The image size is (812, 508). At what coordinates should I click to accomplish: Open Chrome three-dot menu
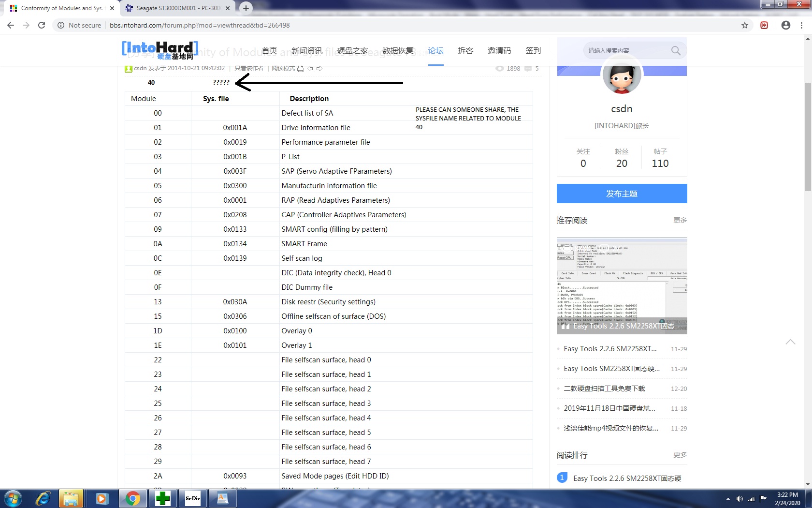click(x=802, y=25)
